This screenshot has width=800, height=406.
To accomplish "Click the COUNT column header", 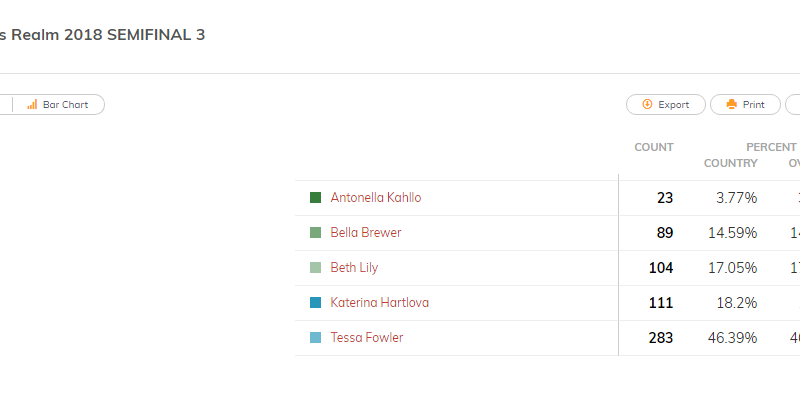I will (x=654, y=147).
